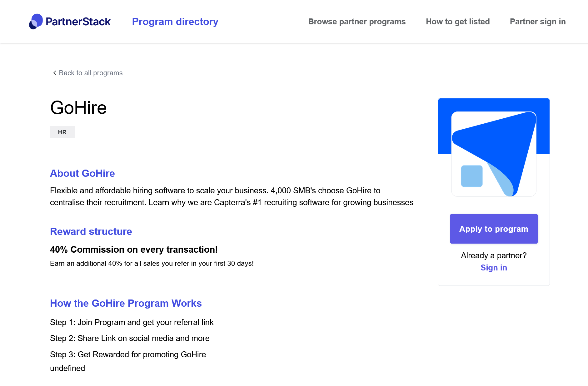Click 40% Commission on every transaction text
Screen dimensions: 588x386
[134, 250]
